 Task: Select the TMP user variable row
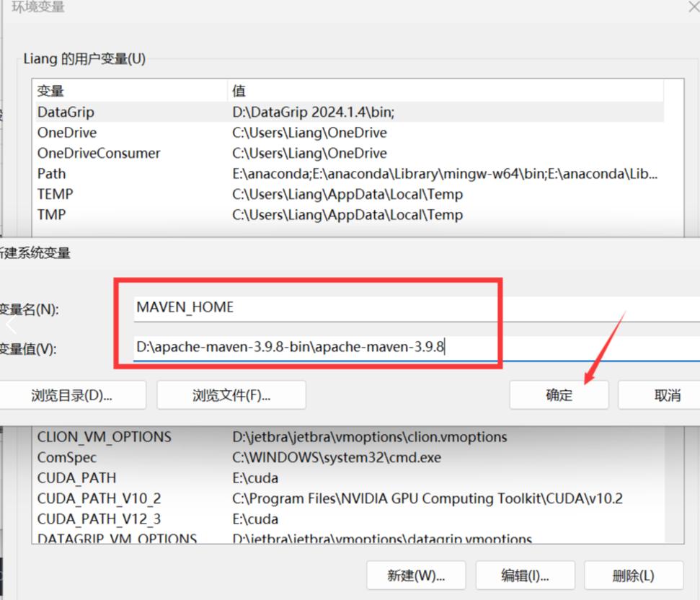[350, 215]
